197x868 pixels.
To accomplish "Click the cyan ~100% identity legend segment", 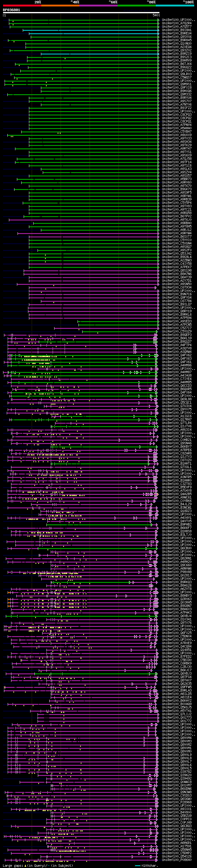I will click(x=175, y=6).
